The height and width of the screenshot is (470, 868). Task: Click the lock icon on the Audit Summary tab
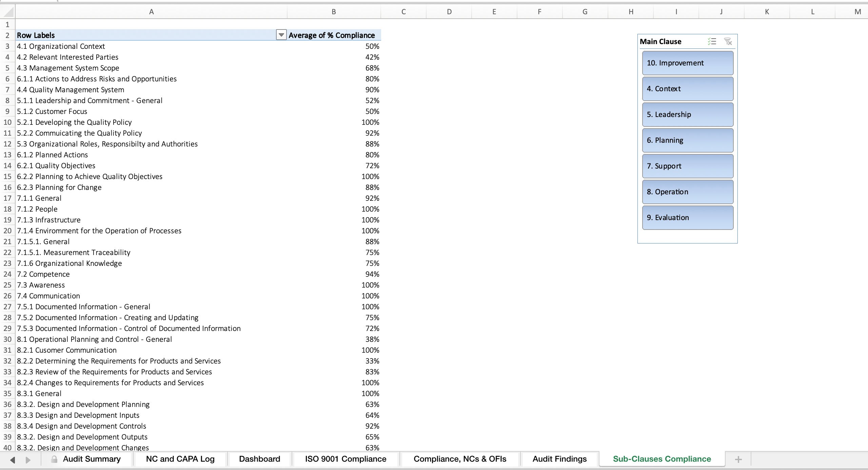(54, 459)
